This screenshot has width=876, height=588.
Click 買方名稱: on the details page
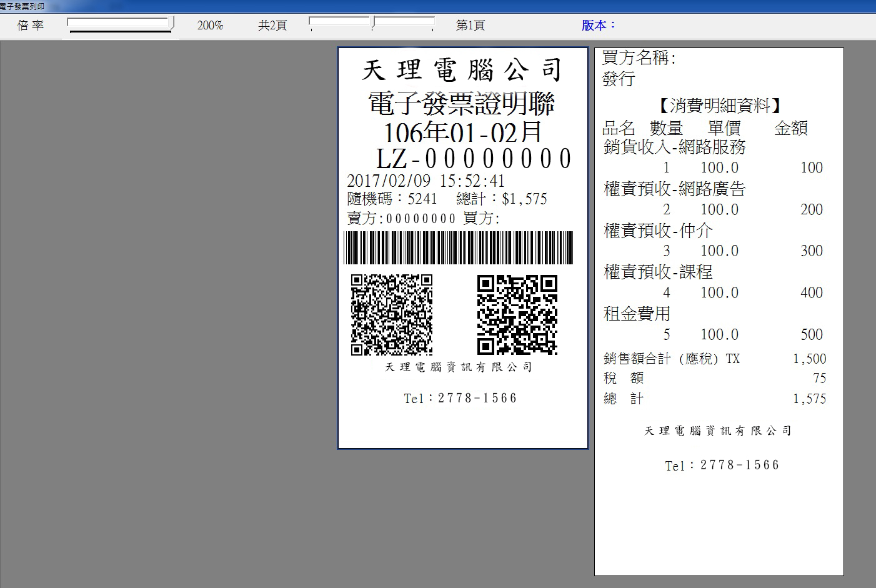[x=639, y=58]
